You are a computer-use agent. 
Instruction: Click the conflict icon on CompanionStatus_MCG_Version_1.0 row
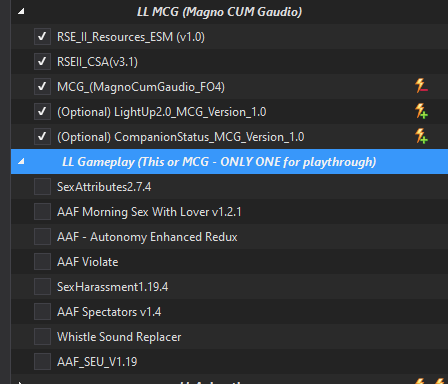[421, 136]
